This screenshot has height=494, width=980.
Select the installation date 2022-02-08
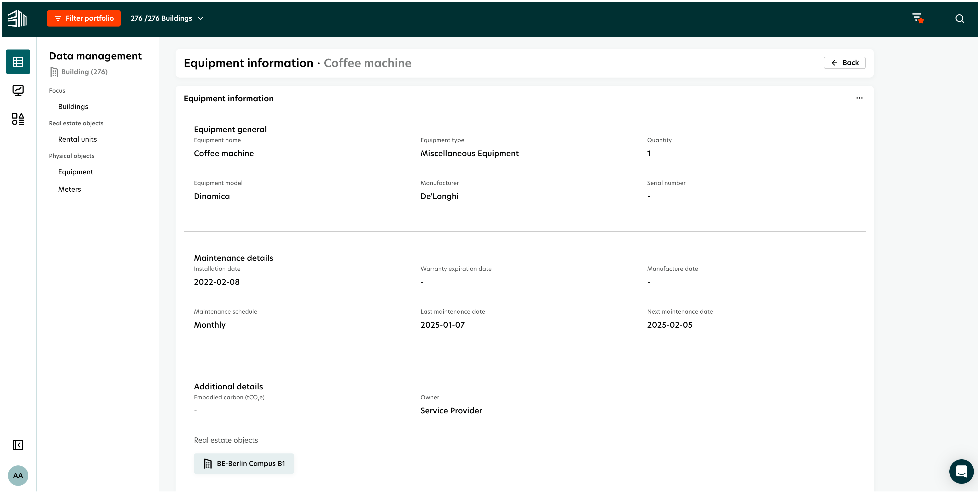click(x=217, y=282)
